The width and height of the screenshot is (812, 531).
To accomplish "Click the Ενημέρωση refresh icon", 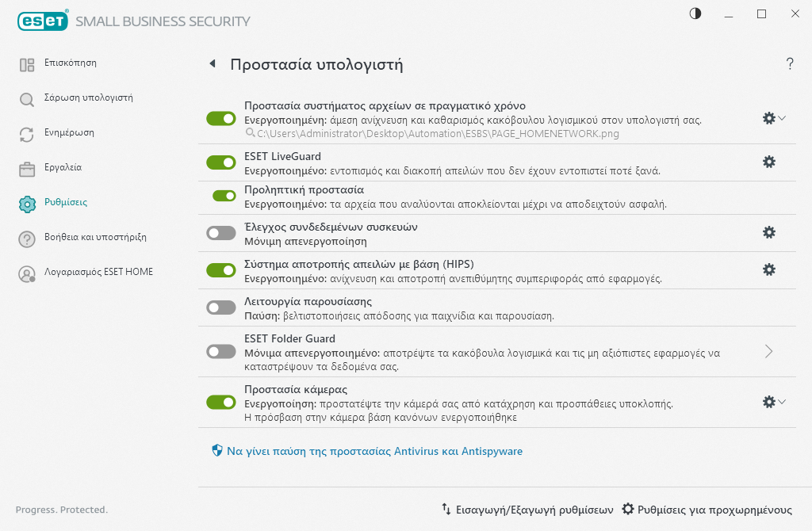I will 27,134.
